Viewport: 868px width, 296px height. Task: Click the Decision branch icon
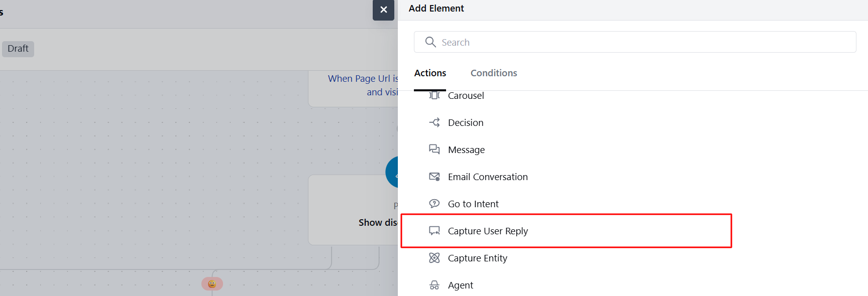pyautogui.click(x=435, y=122)
